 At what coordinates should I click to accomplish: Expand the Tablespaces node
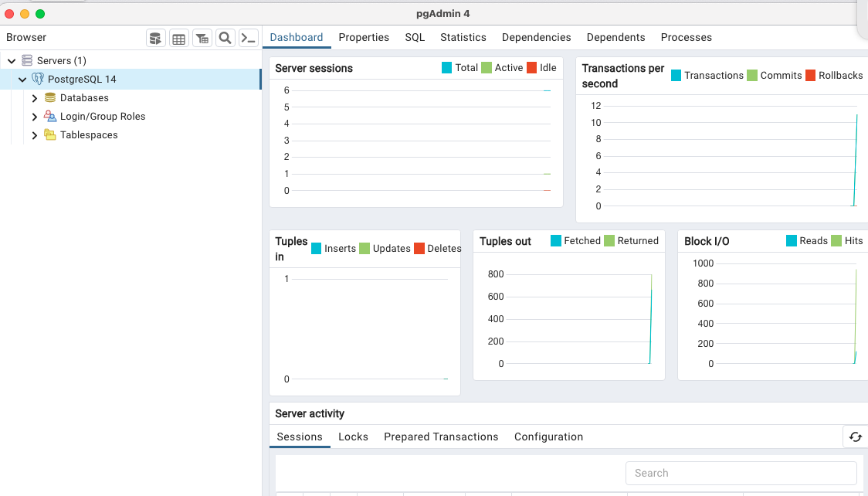pyautogui.click(x=34, y=135)
